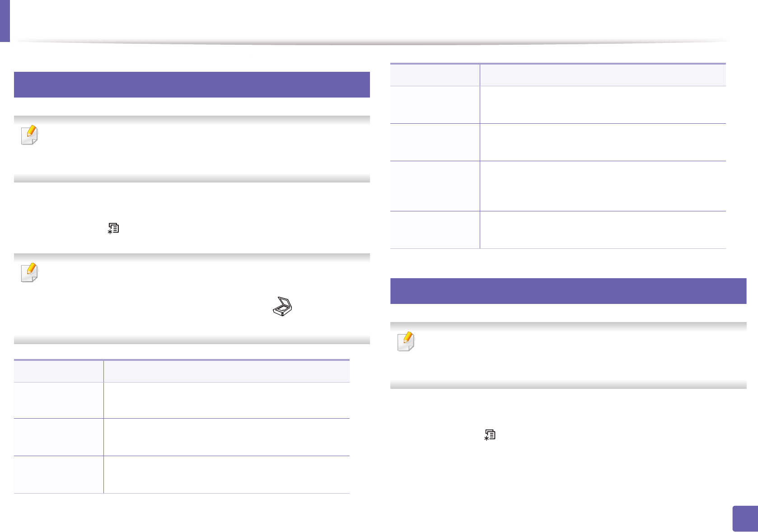Viewport: 758px width, 532px height.
Task: Click the purple page number box
Action: pyautogui.click(x=745, y=518)
